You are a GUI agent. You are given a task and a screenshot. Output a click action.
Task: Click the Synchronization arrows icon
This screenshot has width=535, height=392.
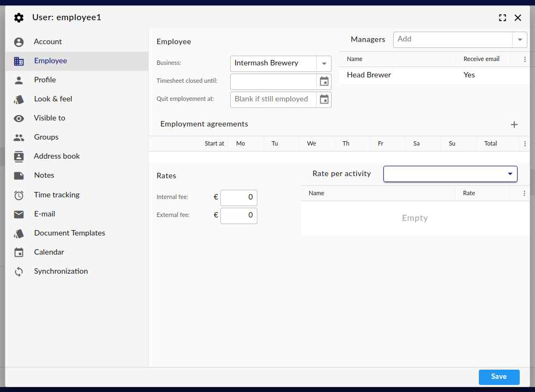pyautogui.click(x=19, y=272)
